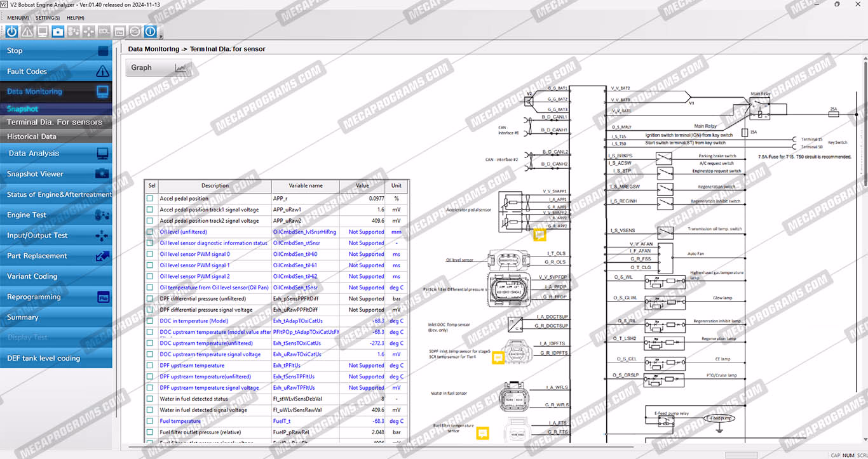This screenshot has height=459, width=868.
Task: Click the input/output test arrows toolbar icon
Action: coord(89,31)
